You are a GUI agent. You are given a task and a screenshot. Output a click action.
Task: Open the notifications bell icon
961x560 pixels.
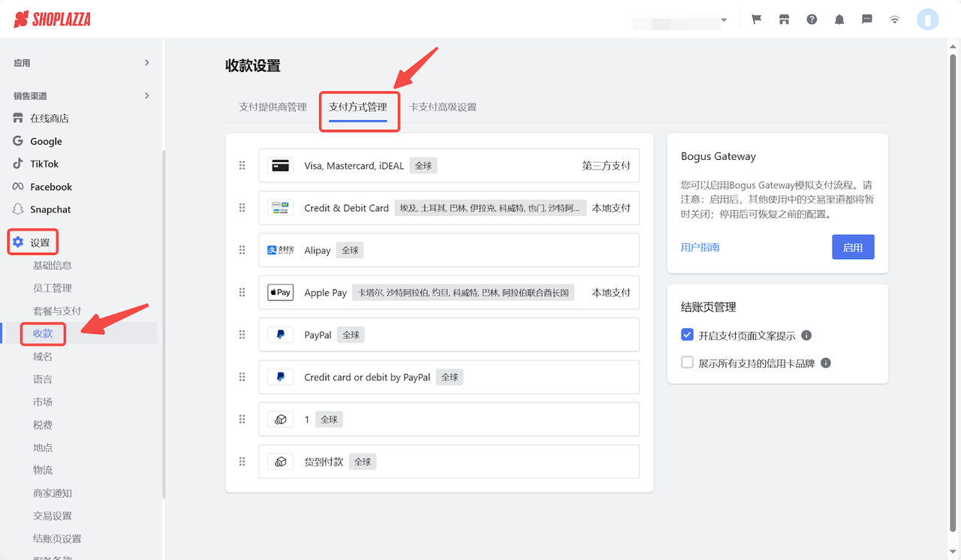click(x=839, y=19)
